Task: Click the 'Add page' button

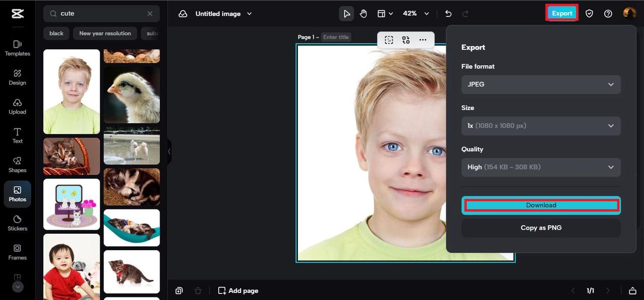Action: point(238,290)
